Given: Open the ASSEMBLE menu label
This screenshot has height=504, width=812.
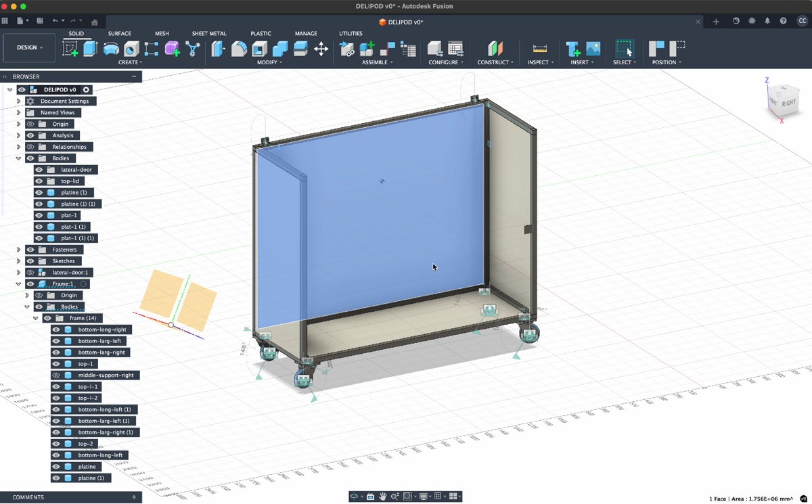Looking at the screenshot, I should pos(377,62).
